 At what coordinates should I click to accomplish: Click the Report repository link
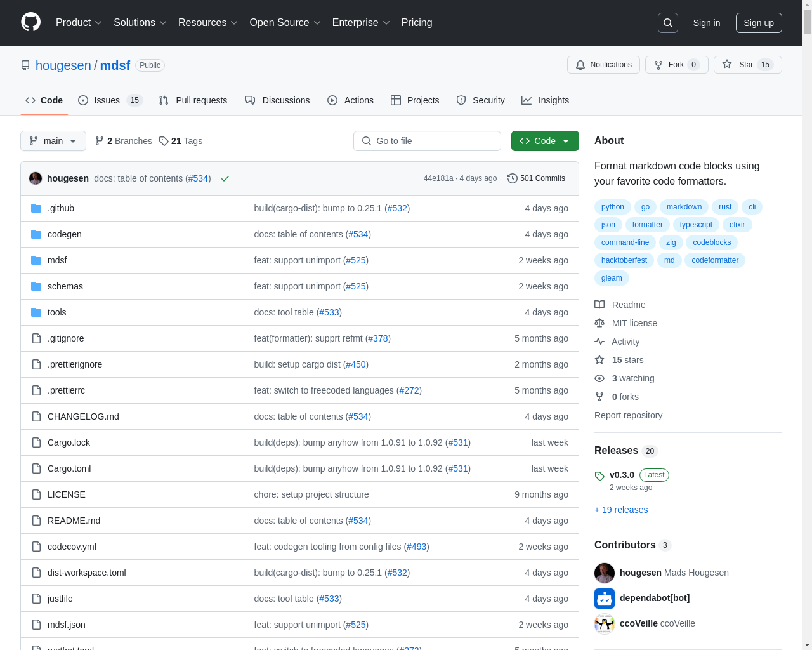[628, 415]
